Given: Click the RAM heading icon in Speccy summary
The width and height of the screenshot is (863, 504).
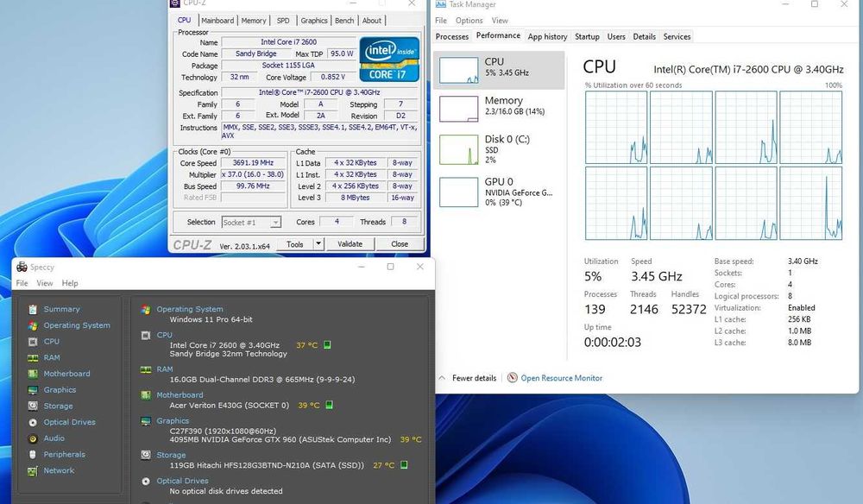Looking at the screenshot, I should pos(146,369).
